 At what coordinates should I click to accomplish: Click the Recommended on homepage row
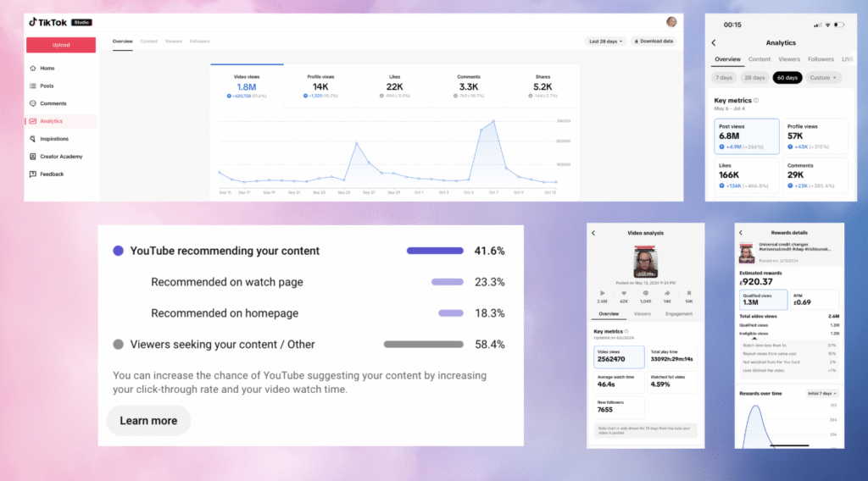tap(328, 313)
